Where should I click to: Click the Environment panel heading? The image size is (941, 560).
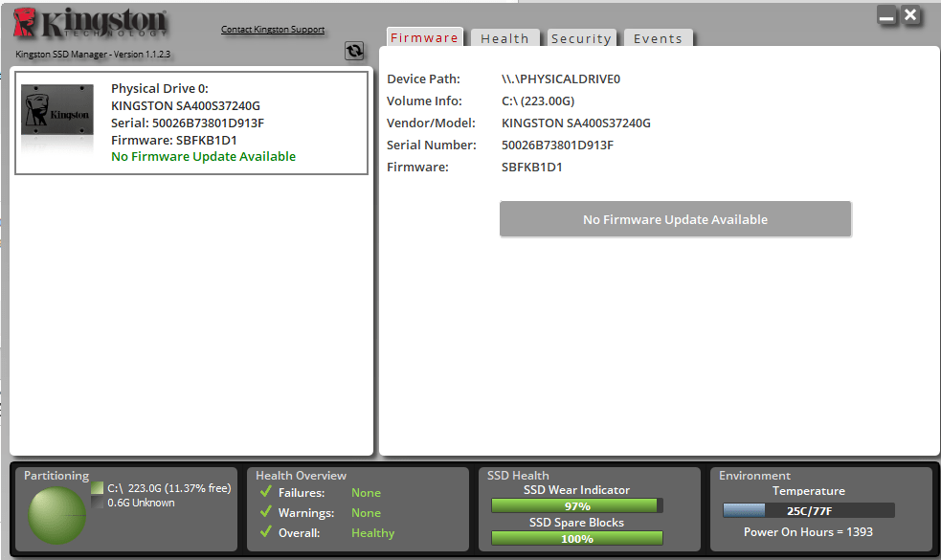755,476
